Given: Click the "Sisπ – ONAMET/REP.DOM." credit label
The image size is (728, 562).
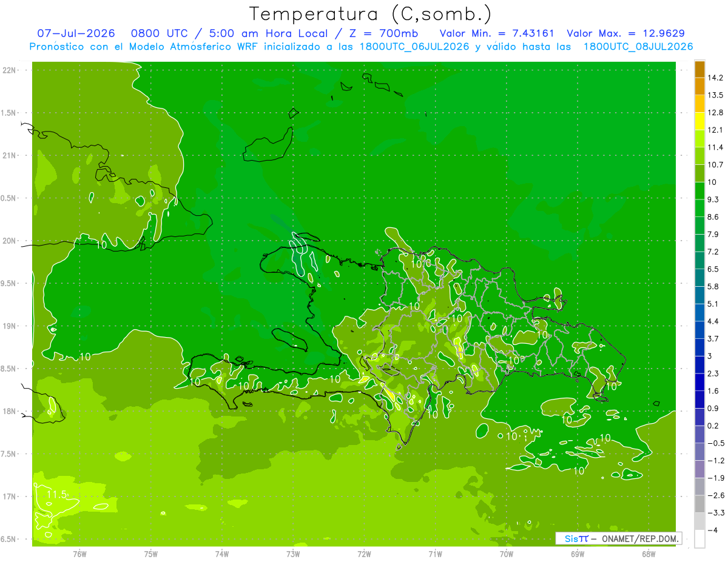Looking at the screenshot, I should pos(619,538).
